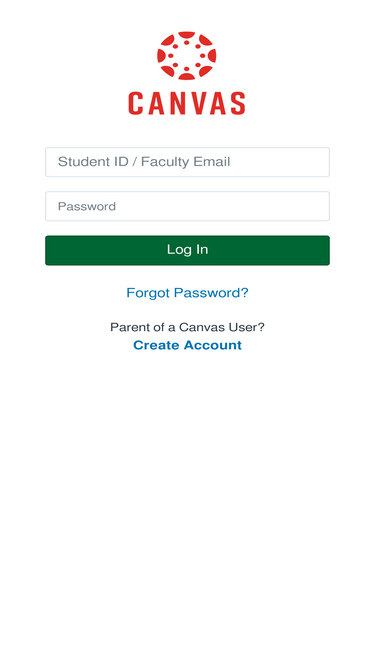Create a parent account via Create Account
375x667 pixels.
tap(188, 345)
